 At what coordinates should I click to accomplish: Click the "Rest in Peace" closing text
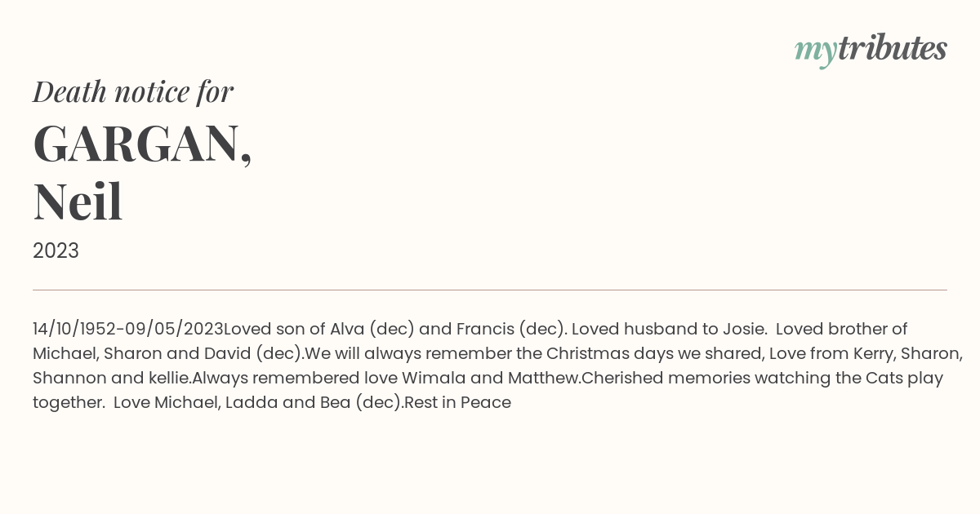[458, 402]
